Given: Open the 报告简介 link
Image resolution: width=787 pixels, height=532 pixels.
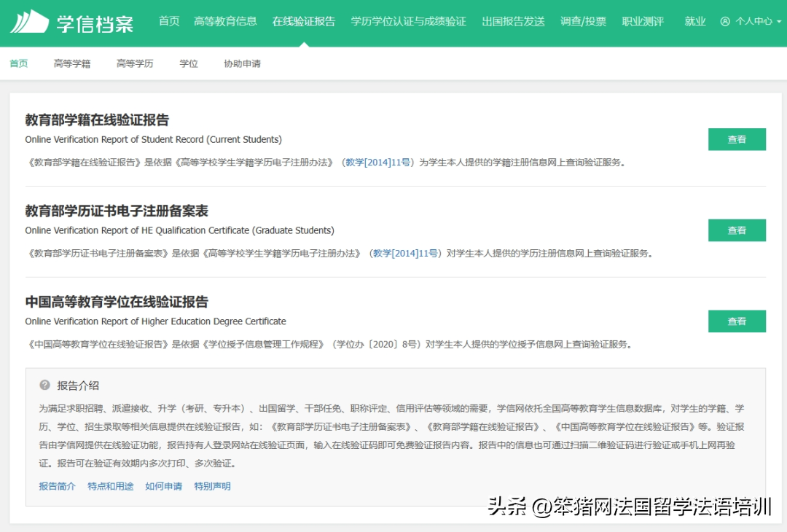Looking at the screenshot, I should (57, 486).
